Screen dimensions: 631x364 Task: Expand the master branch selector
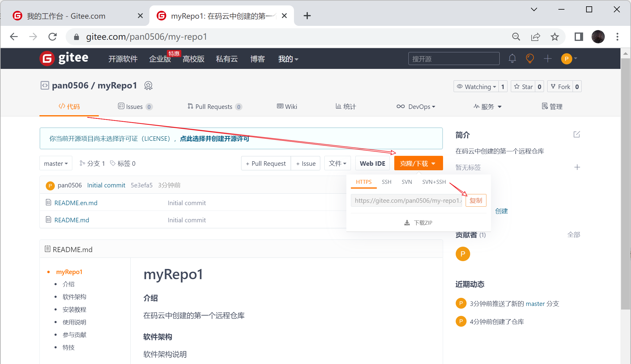(56, 163)
